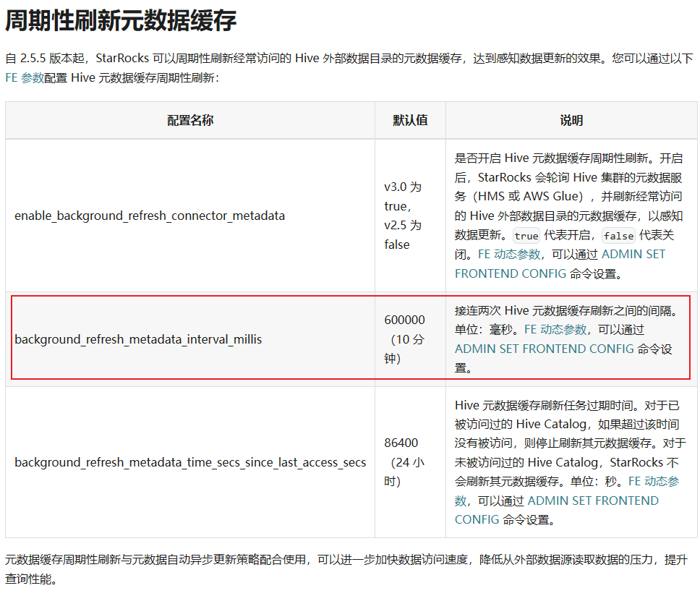Click FE 动态参数 link in the time_secs_since_last_access_secs row
This screenshot has height=596, width=700.
click(567, 490)
